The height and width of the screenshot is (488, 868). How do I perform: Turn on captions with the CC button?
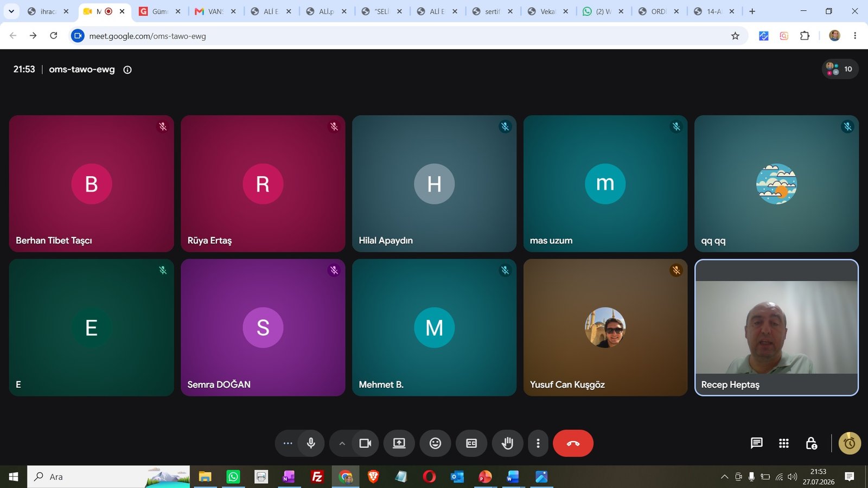[471, 444]
